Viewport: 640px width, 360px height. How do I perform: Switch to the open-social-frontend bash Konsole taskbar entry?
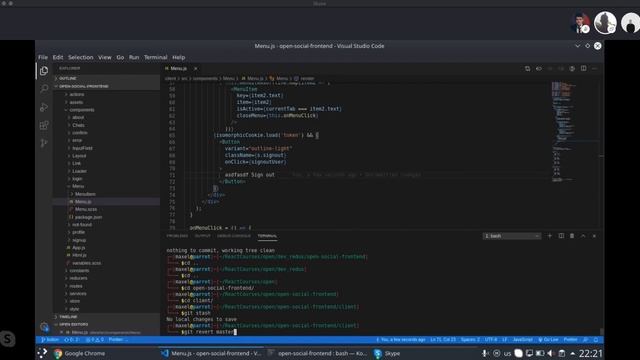click(x=318, y=353)
